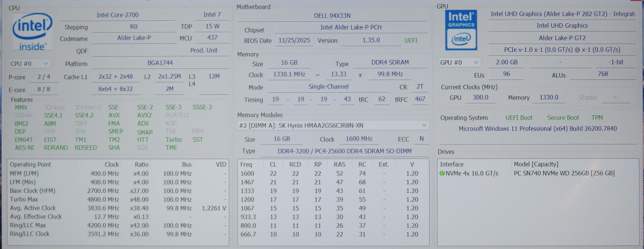Click the Secure Boot status label
Screen dimensions: 644x249
(563, 118)
